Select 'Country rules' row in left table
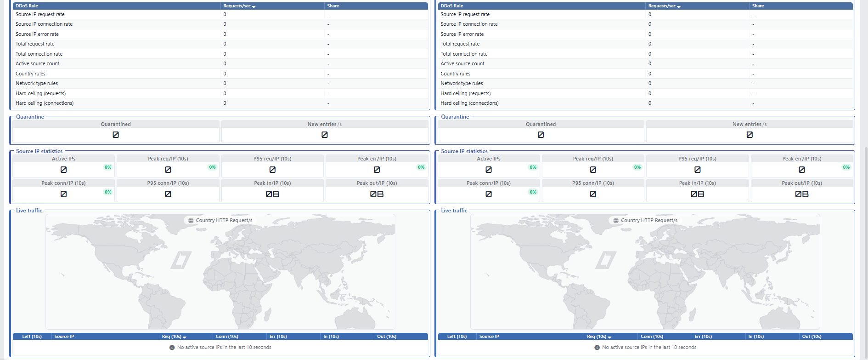Viewport: 868px width, 360px height. click(x=220, y=74)
